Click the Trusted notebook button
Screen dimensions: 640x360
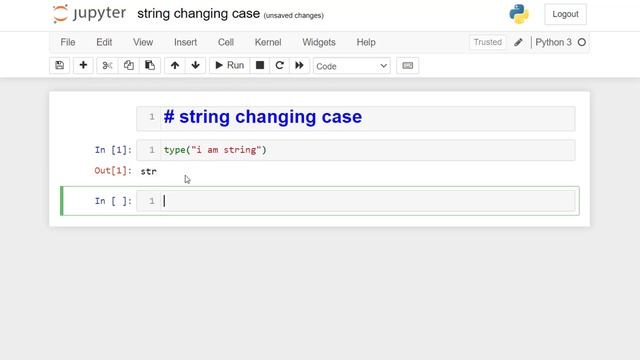pyautogui.click(x=488, y=42)
